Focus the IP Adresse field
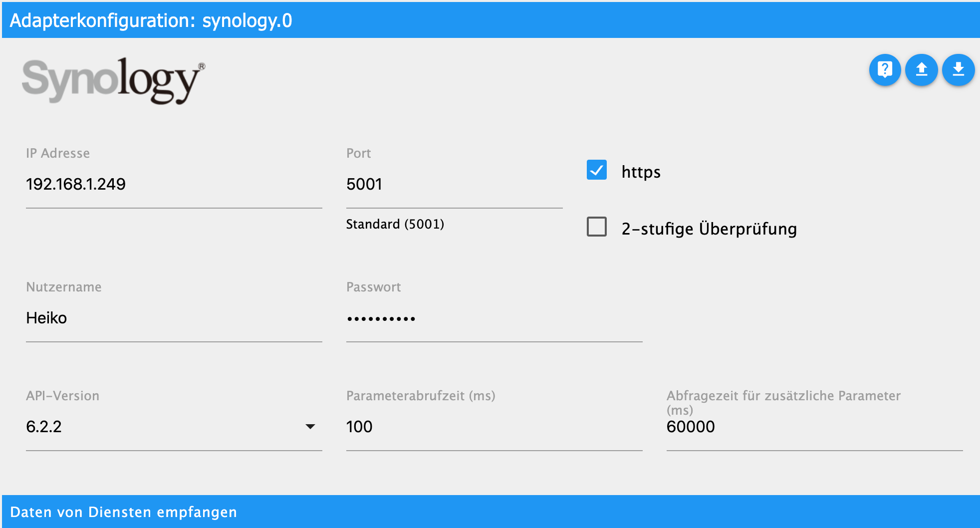 pyautogui.click(x=174, y=184)
